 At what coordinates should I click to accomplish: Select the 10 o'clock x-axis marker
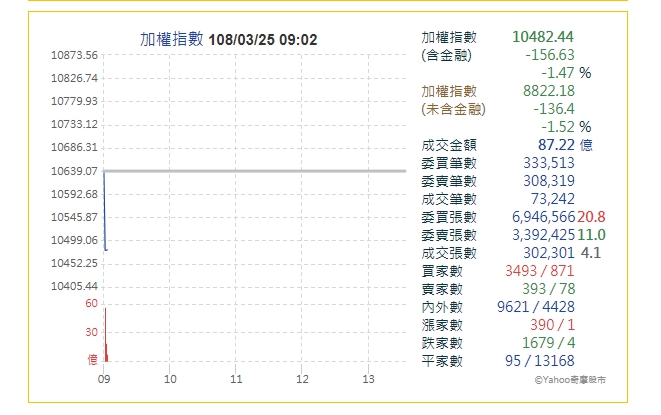[x=170, y=379]
